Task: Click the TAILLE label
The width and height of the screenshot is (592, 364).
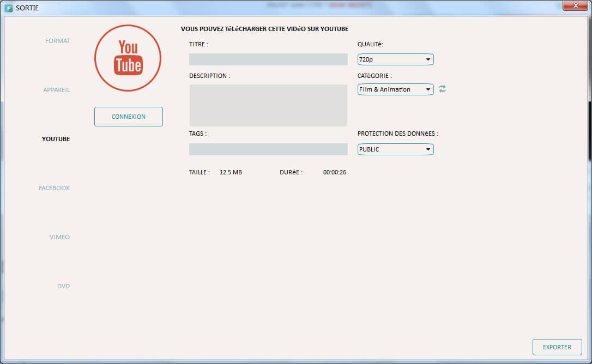Action: [200, 172]
